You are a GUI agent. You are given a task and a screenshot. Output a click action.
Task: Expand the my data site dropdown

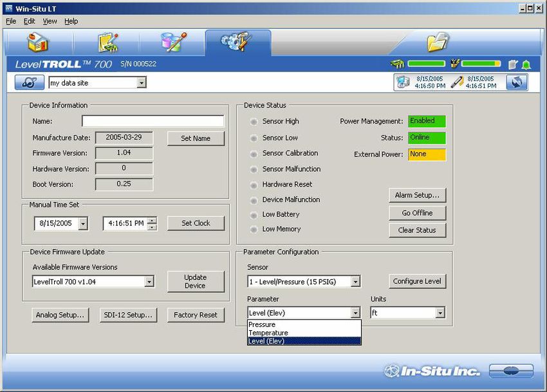(142, 83)
